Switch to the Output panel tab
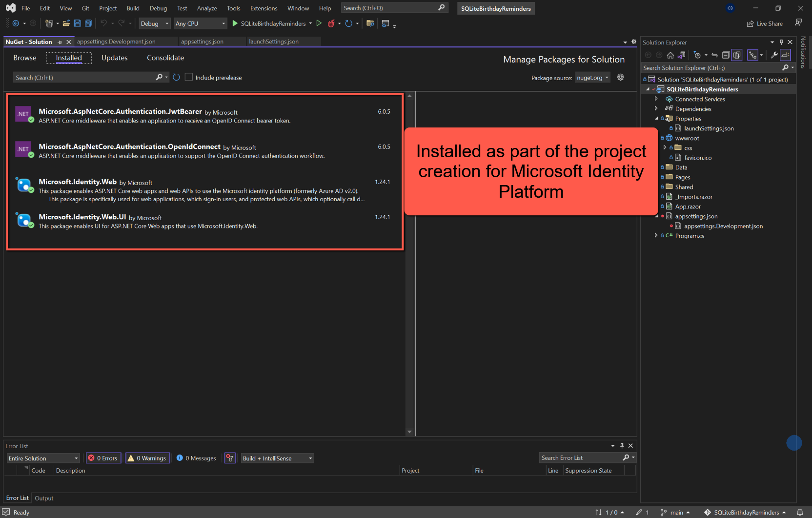 44,498
